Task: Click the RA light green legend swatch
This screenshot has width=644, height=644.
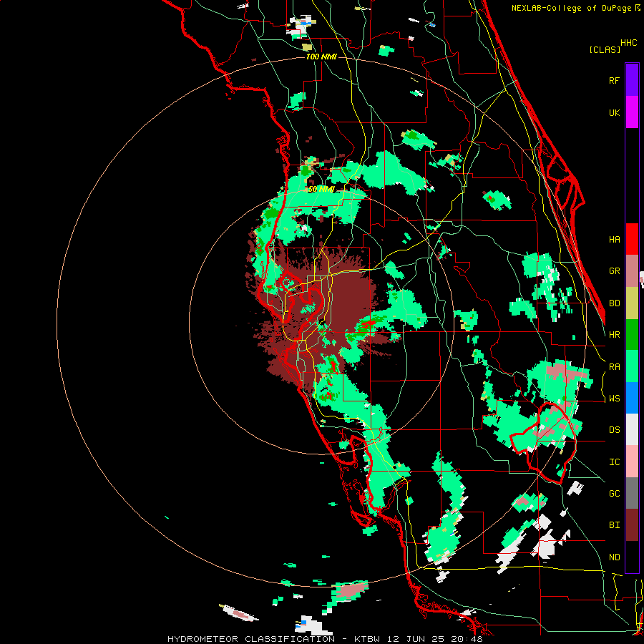Action: click(632, 366)
